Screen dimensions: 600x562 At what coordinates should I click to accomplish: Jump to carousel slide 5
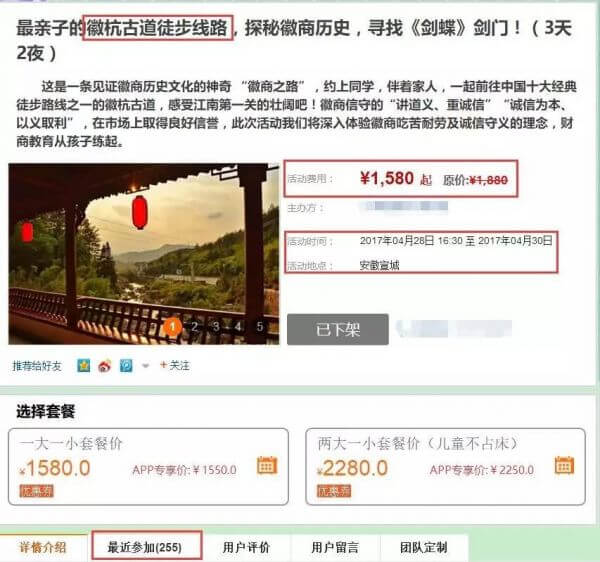(x=260, y=327)
